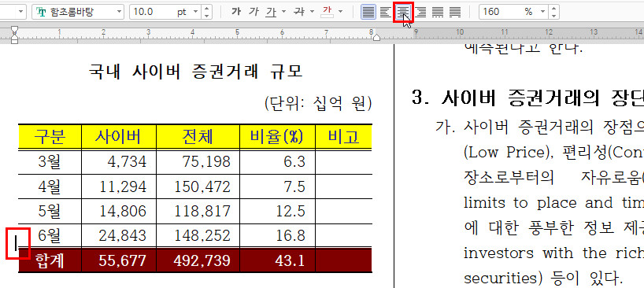Apply strikethrough formatting to text
This screenshot has width=644, height=288.
pyautogui.click(x=299, y=12)
